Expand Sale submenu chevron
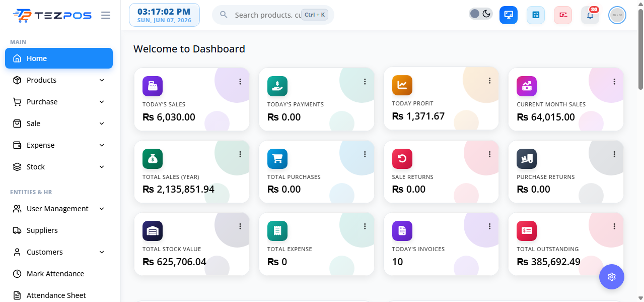 tap(102, 124)
